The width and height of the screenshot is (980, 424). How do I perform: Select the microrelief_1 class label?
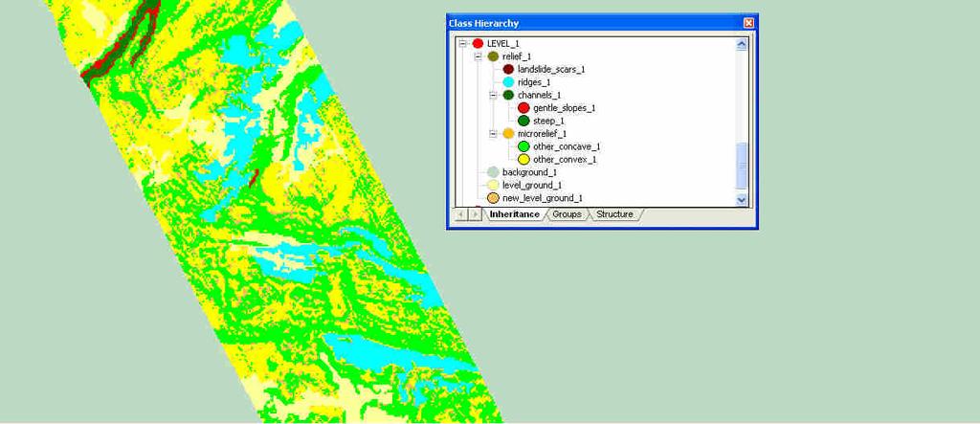click(542, 134)
